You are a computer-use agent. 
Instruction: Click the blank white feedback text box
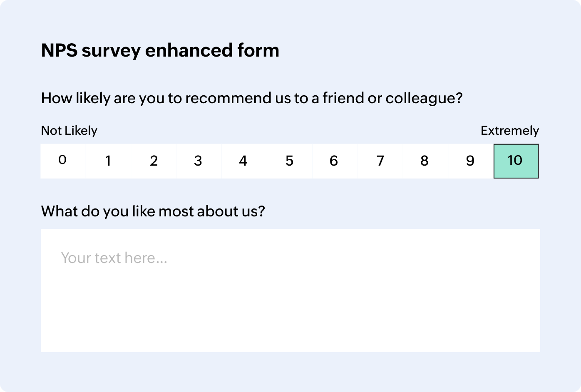click(x=290, y=308)
